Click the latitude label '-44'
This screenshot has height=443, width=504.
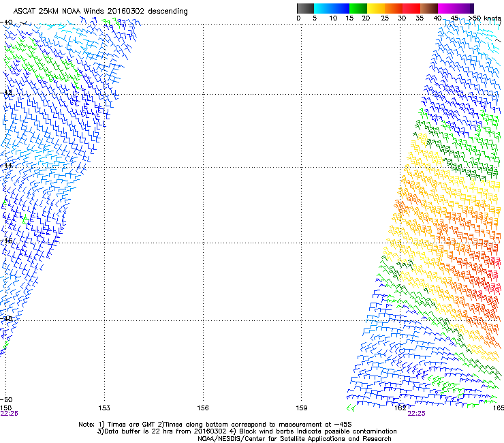tap(6, 166)
